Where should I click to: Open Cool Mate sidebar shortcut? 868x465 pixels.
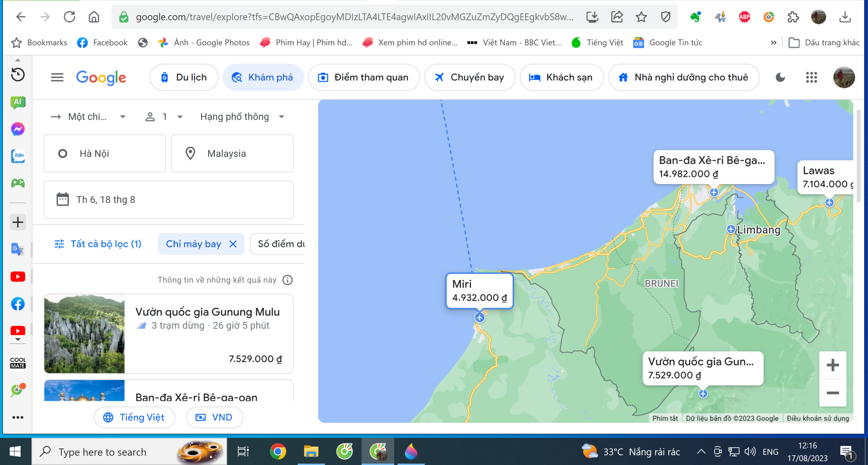pos(18,363)
